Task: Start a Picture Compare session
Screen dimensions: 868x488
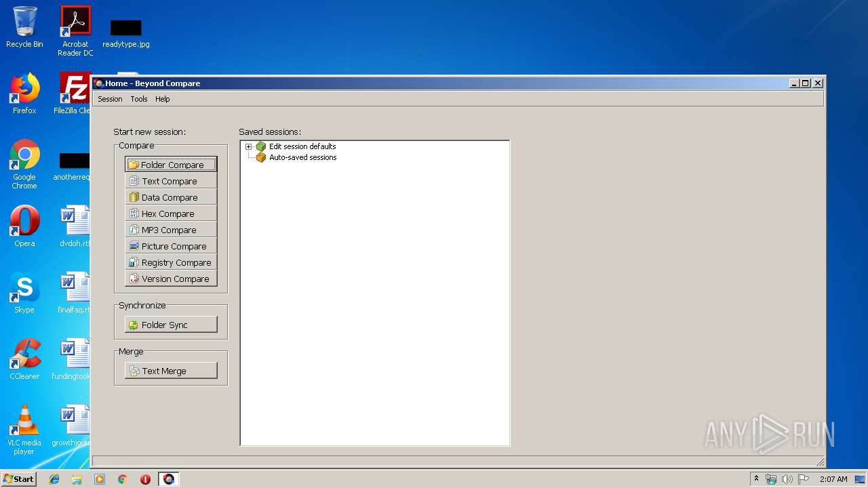Action: (x=171, y=246)
